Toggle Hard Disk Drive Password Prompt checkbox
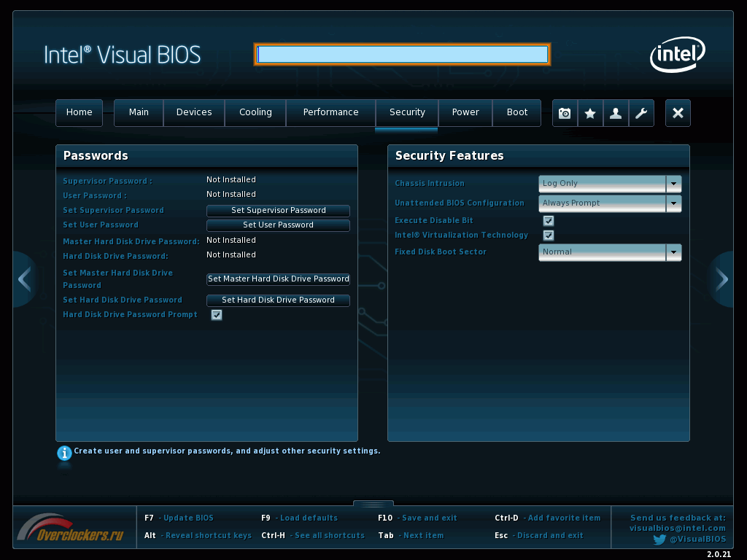 [x=216, y=315]
